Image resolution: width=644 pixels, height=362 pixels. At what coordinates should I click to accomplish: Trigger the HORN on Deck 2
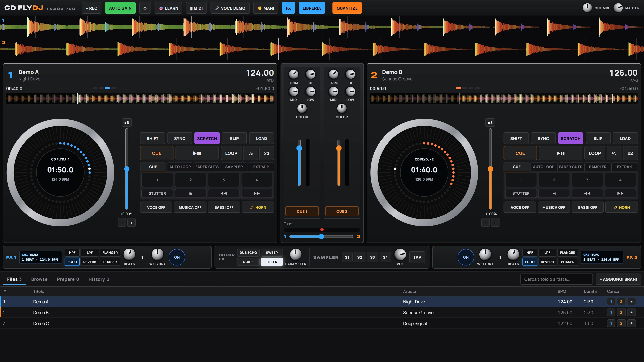point(621,207)
